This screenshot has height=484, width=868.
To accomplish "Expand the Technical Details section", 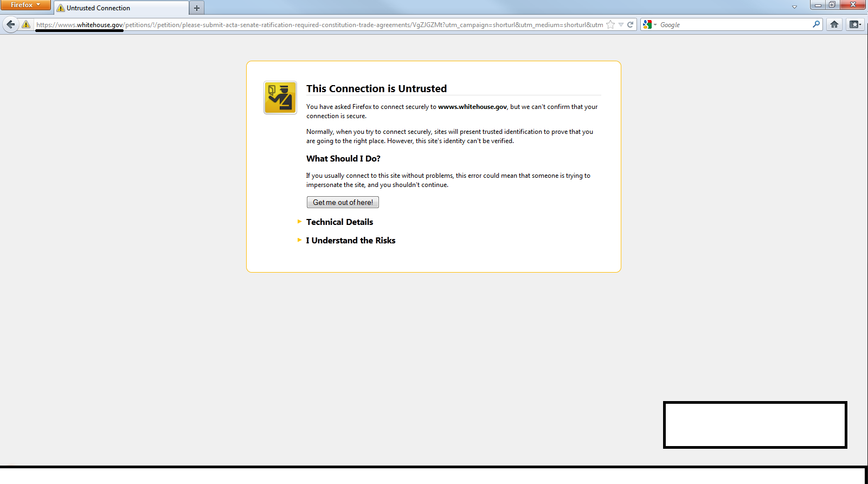I will (339, 222).
